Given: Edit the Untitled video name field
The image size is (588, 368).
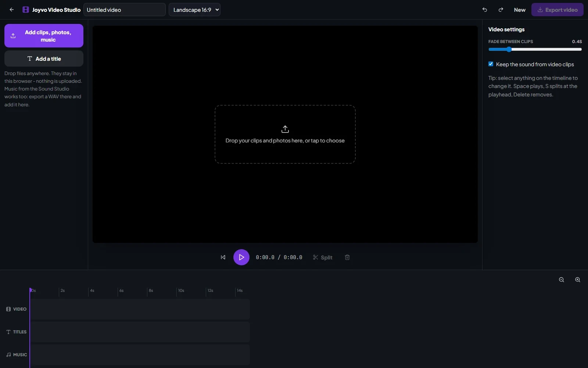Looking at the screenshot, I should (x=125, y=10).
